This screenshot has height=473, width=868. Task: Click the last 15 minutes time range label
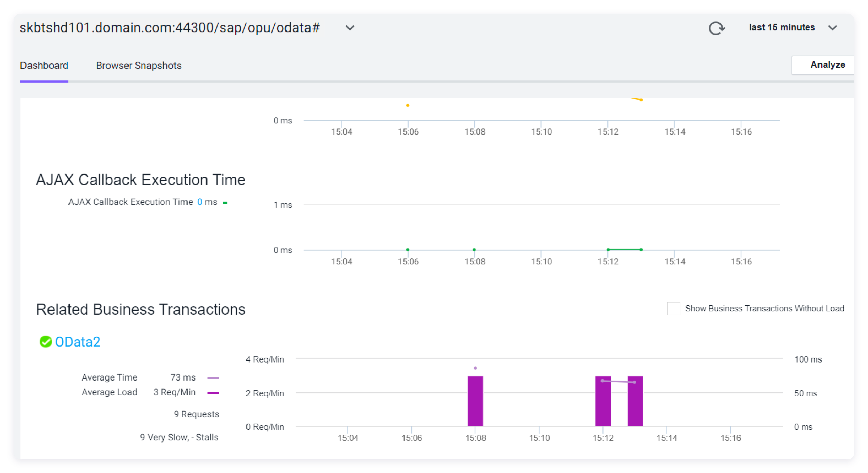tap(782, 27)
